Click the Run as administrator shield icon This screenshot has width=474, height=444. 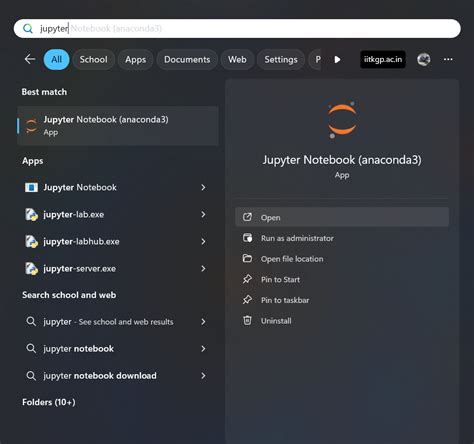pyautogui.click(x=247, y=238)
